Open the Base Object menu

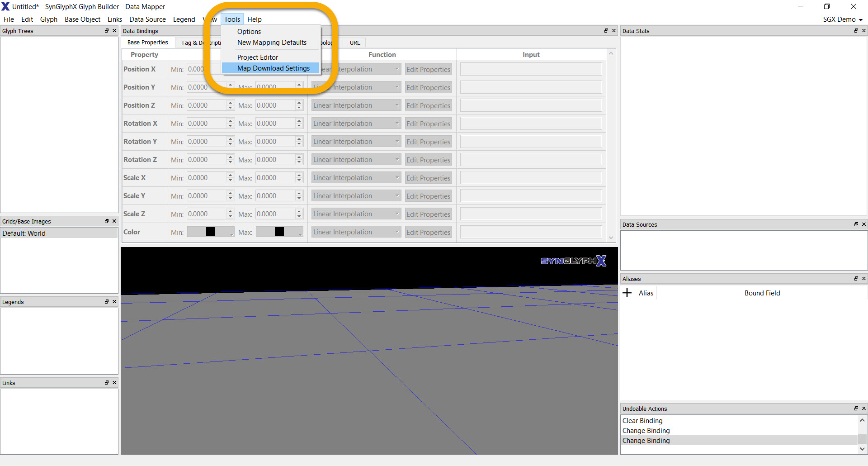[82, 19]
